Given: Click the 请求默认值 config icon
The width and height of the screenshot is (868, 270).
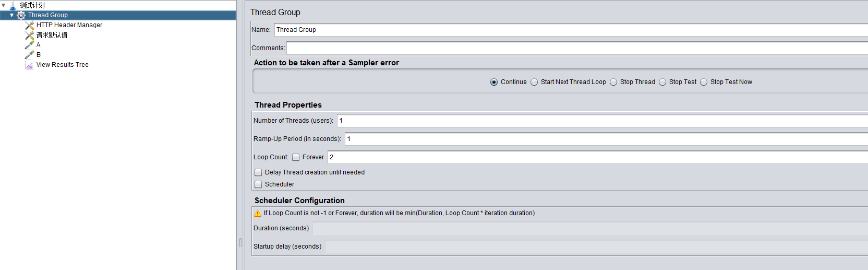Looking at the screenshot, I should [30, 35].
